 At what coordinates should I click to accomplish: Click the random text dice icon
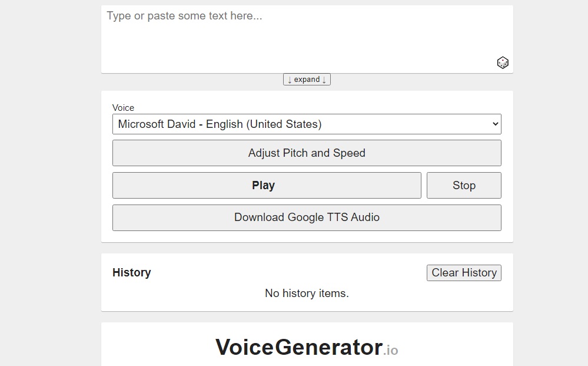503,62
